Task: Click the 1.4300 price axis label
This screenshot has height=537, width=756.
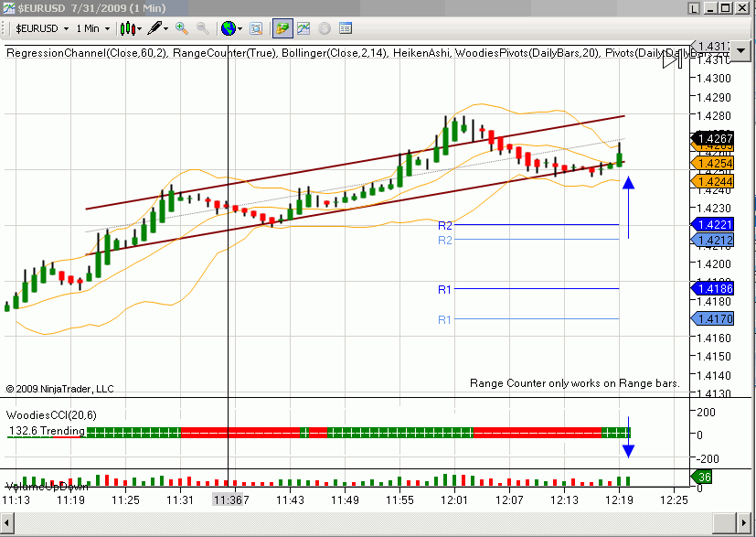Action: pos(714,78)
